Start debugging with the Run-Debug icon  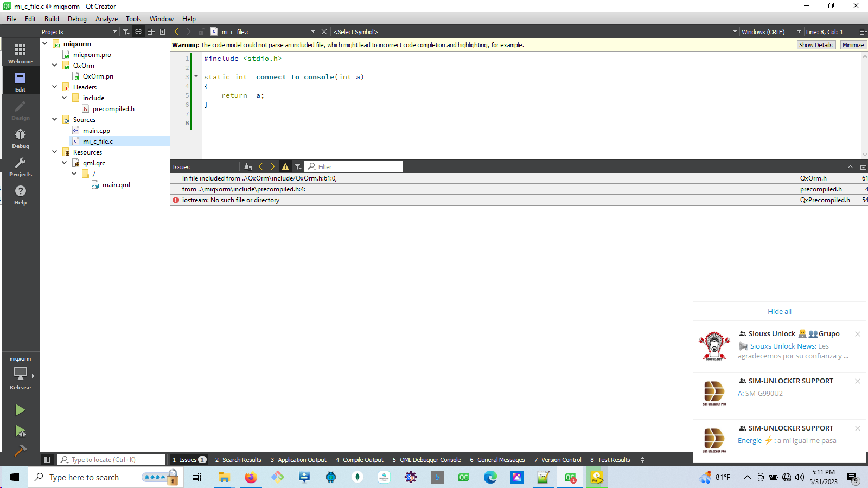pyautogui.click(x=20, y=431)
